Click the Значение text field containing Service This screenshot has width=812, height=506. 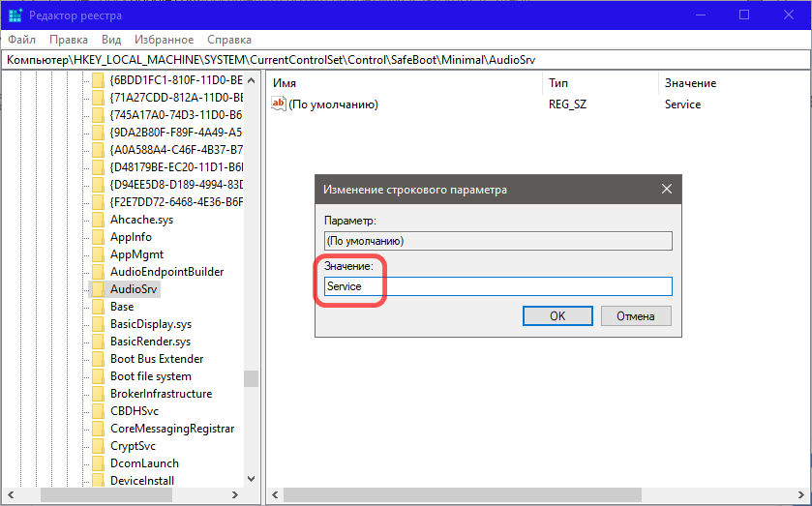click(x=497, y=286)
